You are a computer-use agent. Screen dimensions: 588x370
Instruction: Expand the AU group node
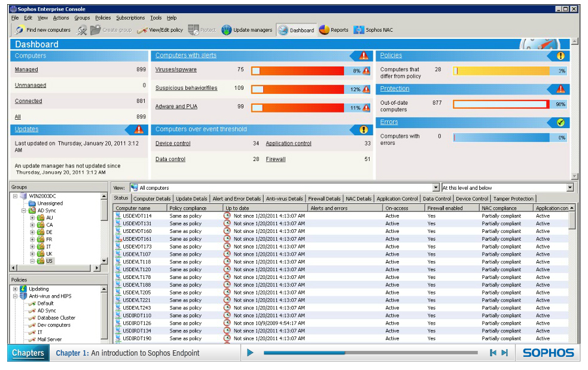32,218
